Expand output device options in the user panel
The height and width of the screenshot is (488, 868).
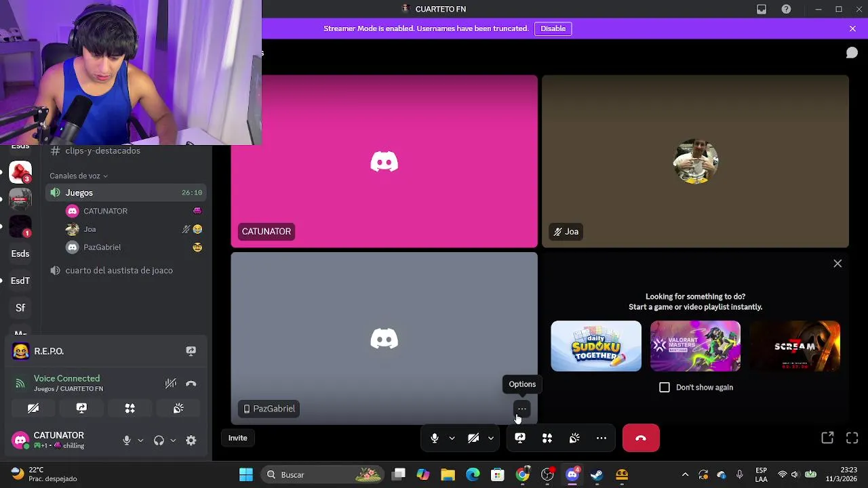tap(173, 441)
